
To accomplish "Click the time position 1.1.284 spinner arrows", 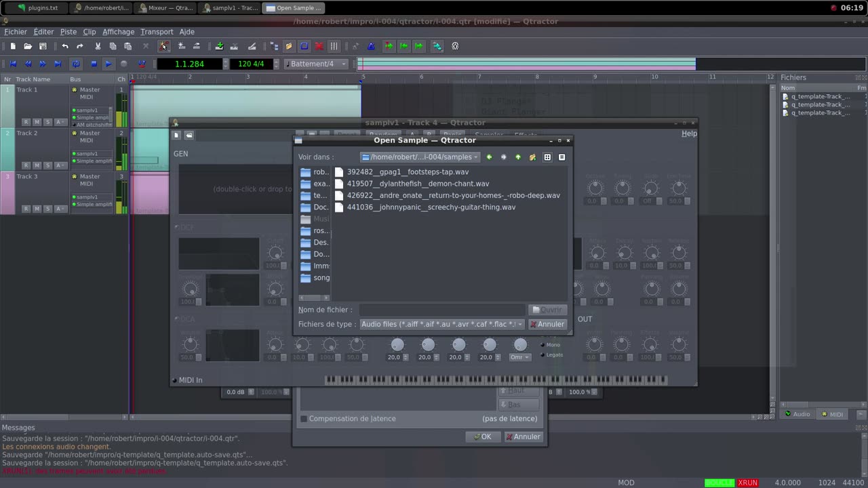I will pyautogui.click(x=226, y=64).
